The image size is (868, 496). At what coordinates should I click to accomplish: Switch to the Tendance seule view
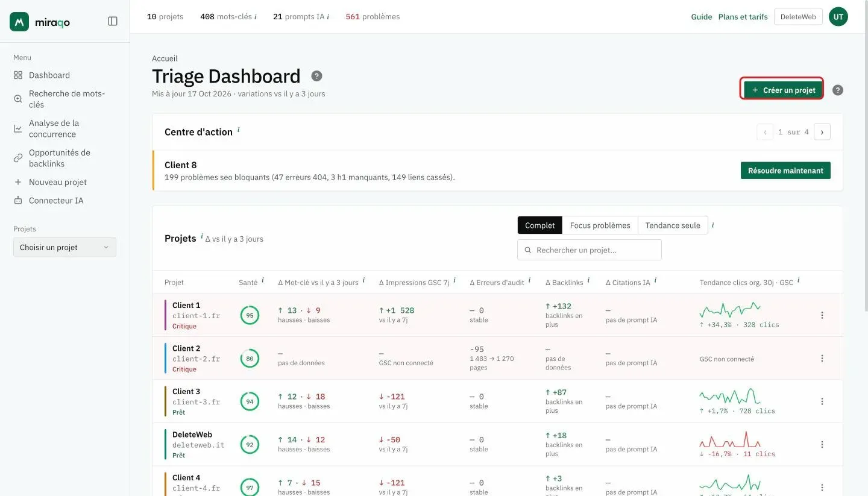[673, 225]
